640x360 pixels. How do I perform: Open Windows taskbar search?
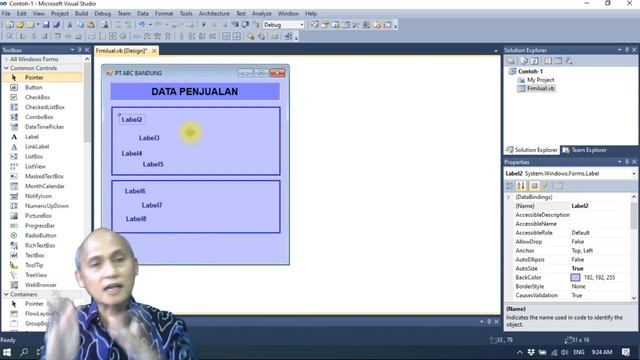click(24, 352)
